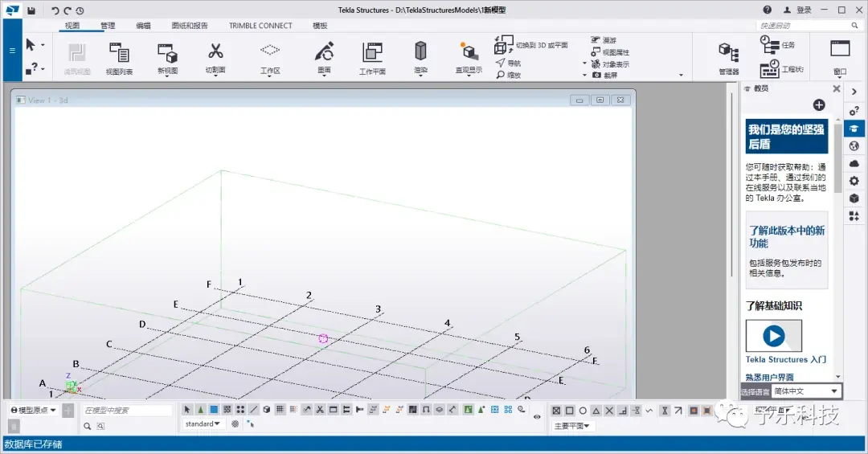Image resolution: width=868 pixels, height=454 pixels.
Task: Open the 工作平面 work plane tool
Action: tap(372, 58)
